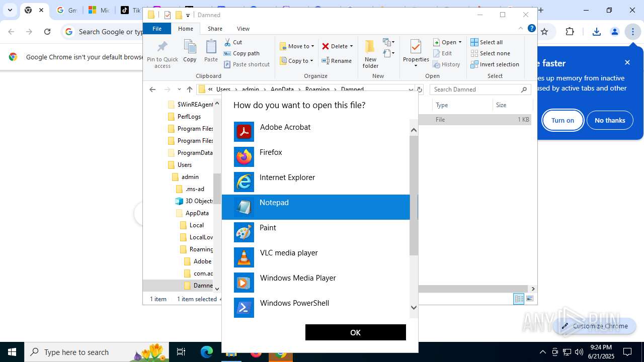The image size is (644, 362).
Task: Choose Paint from the app list
Action: [x=316, y=232]
